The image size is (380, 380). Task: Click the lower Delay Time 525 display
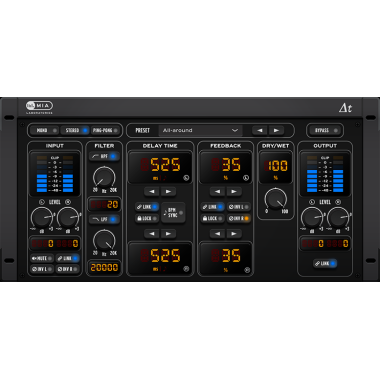pos(160,259)
